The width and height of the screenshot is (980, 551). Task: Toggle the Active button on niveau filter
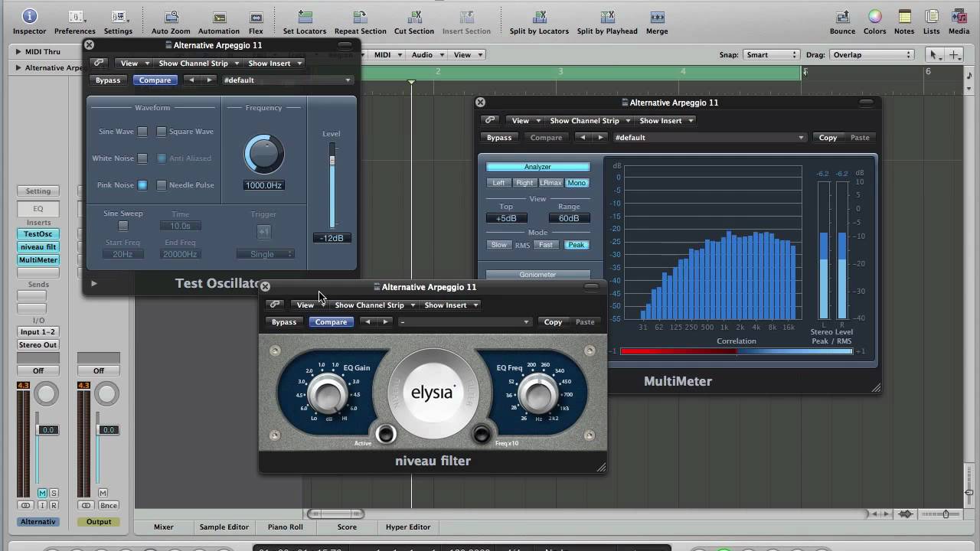coord(385,435)
